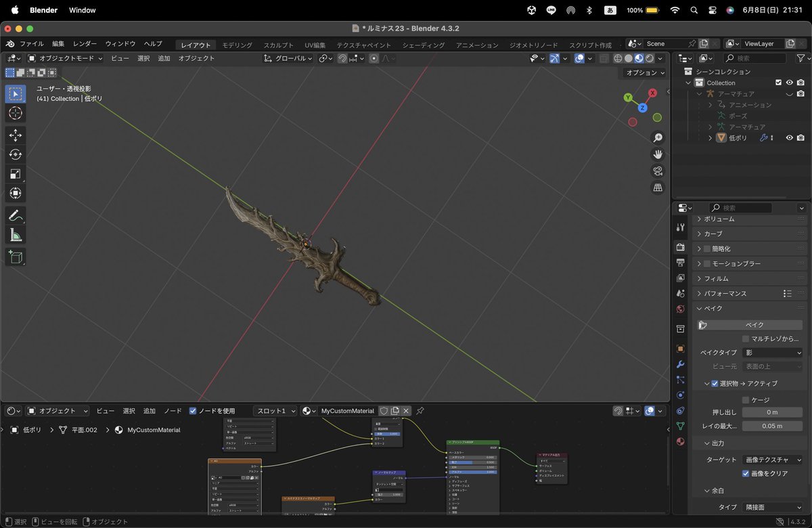Activate the Scale tool

coord(16,174)
